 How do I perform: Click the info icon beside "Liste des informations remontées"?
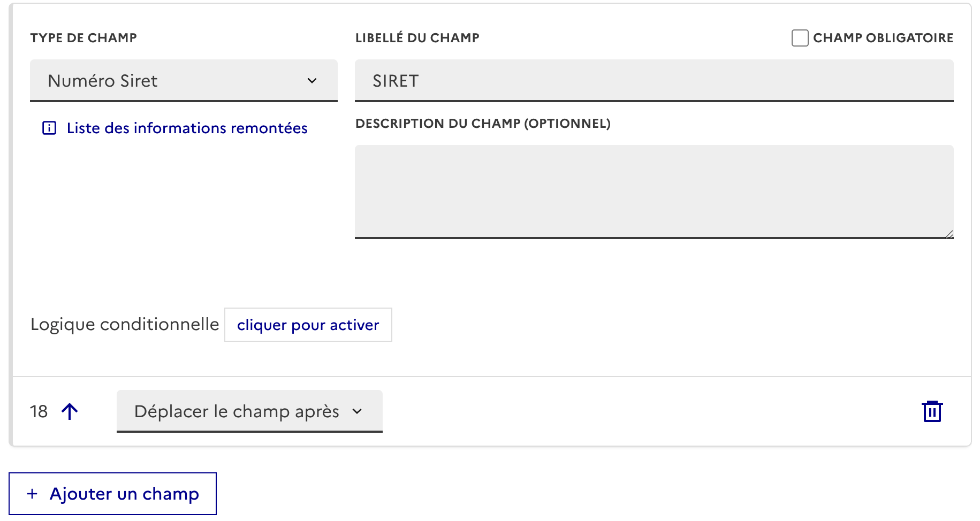click(x=49, y=128)
